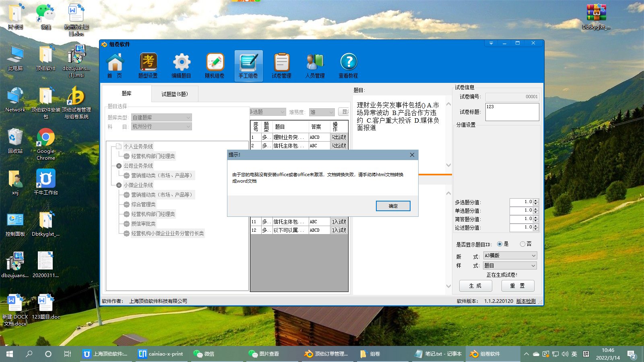644x362 pixels.
Task: Open the 首页 home icon
Action: [x=115, y=65]
